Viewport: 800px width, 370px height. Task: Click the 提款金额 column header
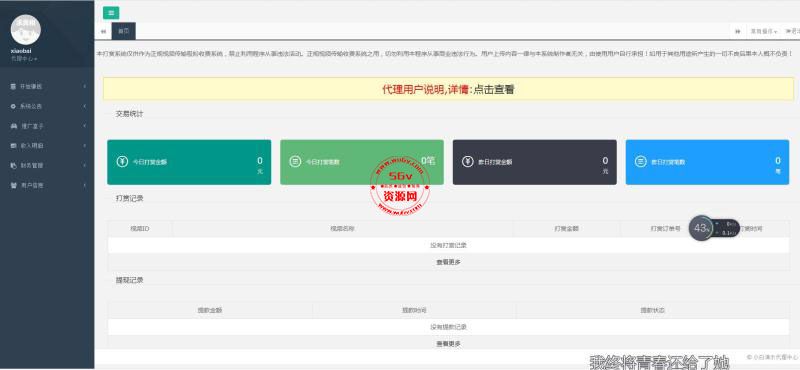[210, 310]
